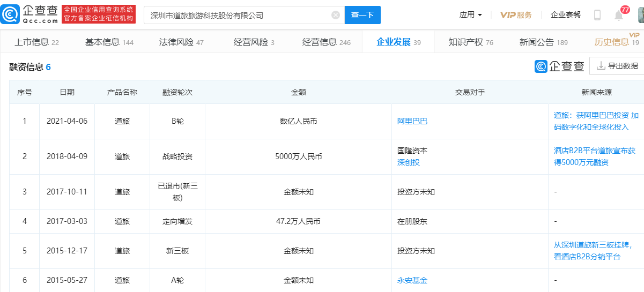
Task: Click date cell 2018-04-09
Action: 67,156
